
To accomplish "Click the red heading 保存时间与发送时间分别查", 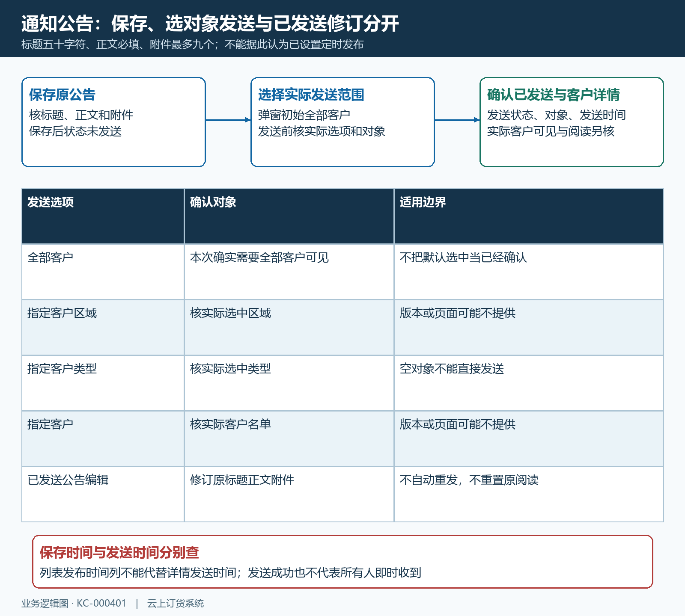I will tap(119, 552).
